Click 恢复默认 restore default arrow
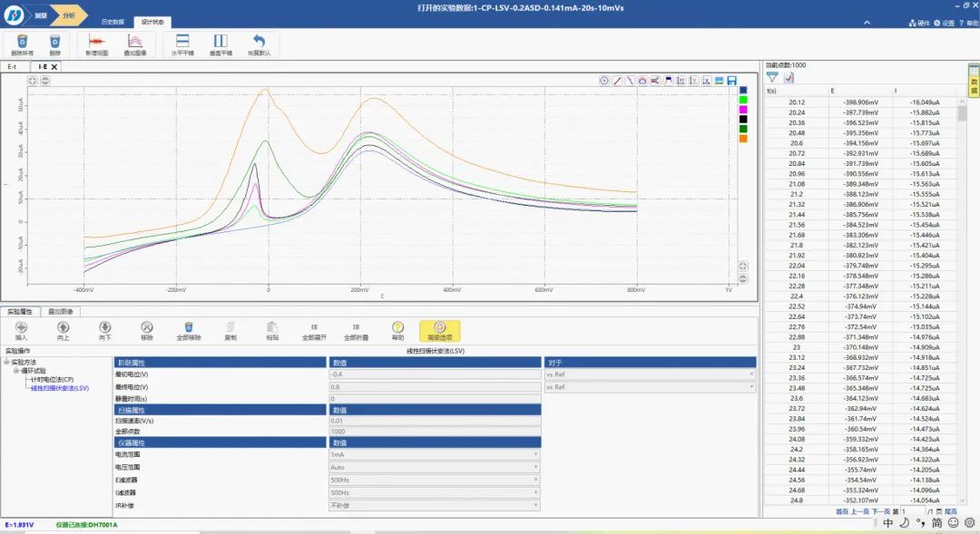Viewport: 980px width, 534px height. (259, 42)
